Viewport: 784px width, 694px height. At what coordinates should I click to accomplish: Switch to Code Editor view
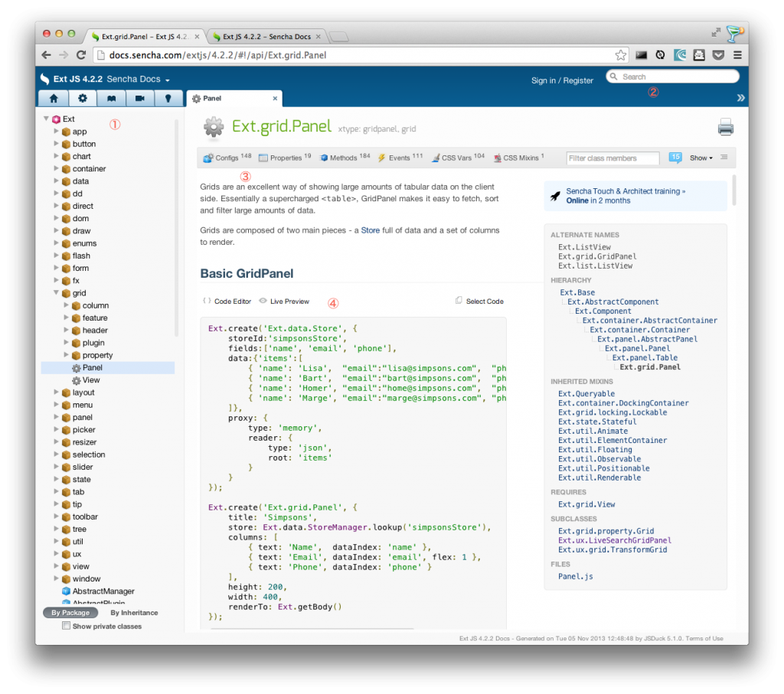pyautogui.click(x=227, y=301)
